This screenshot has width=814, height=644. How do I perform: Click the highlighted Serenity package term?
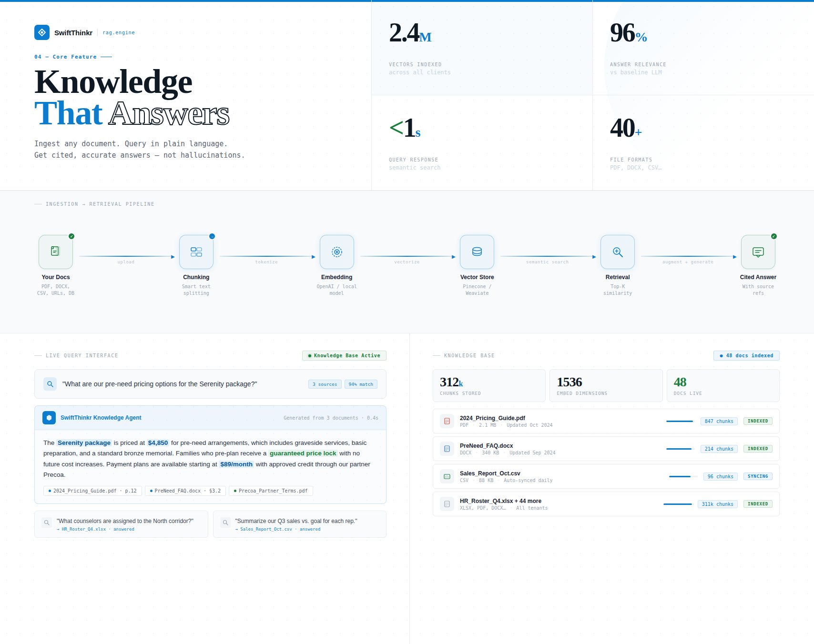tap(84, 443)
